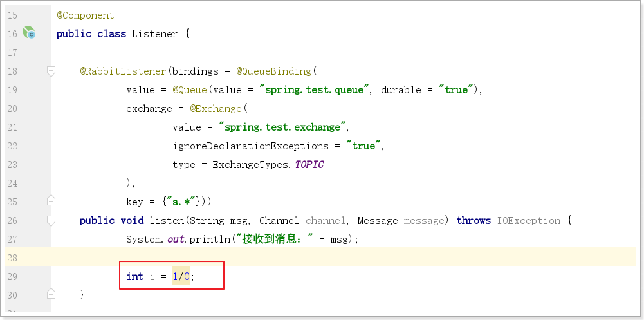Viewport: 644px width, 320px height.
Task: Click ExchangeTypes on line 23
Action: click(x=252, y=165)
